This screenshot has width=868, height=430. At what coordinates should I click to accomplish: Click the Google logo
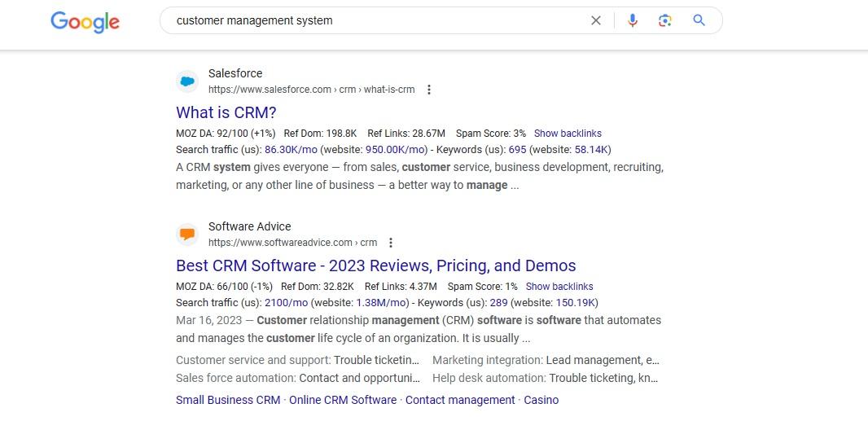(85, 22)
